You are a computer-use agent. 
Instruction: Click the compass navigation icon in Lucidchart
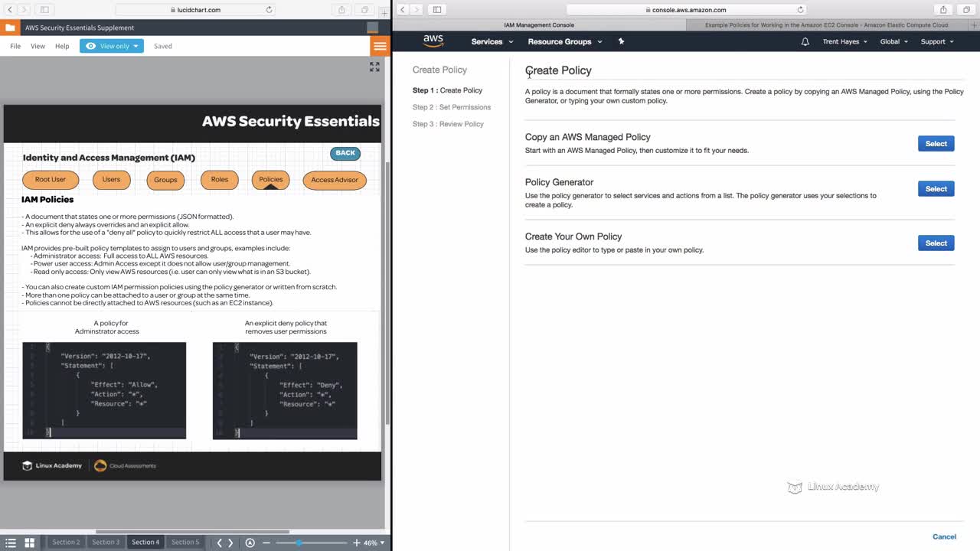click(250, 543)
